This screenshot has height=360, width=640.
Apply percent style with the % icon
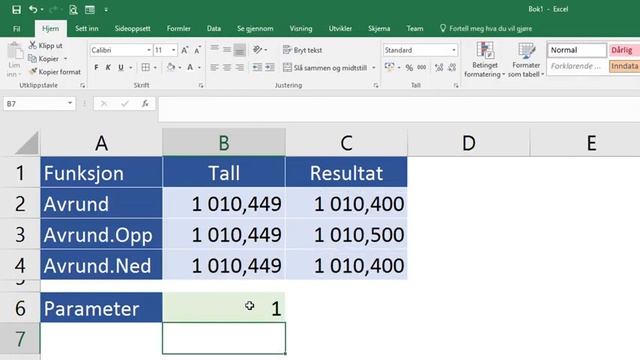409,68
